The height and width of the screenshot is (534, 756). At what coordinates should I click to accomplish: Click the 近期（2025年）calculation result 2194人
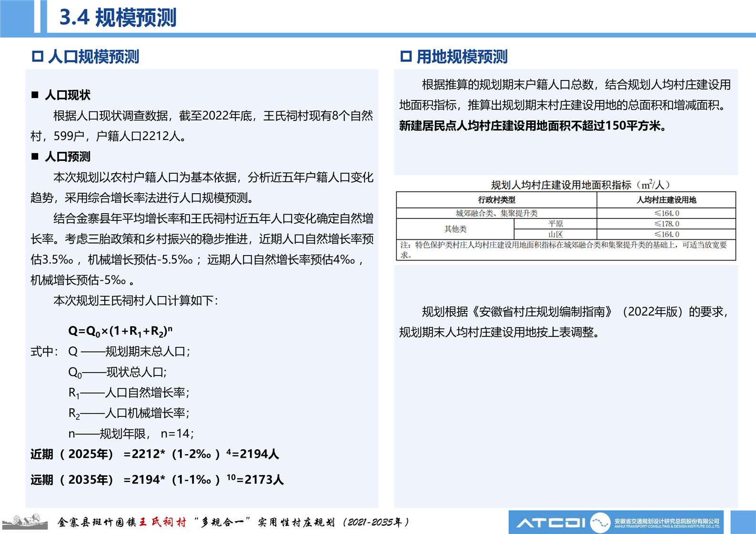(260, 454)
